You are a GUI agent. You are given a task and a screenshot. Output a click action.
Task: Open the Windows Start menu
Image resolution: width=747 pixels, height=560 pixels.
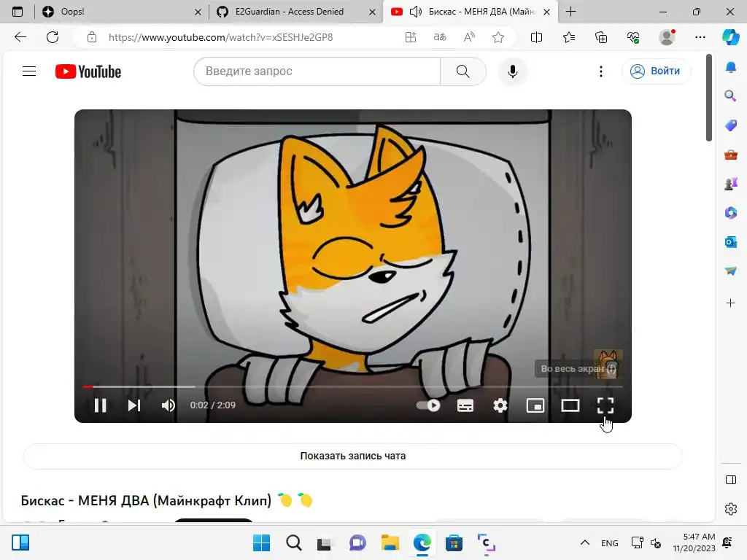[261, 542]
